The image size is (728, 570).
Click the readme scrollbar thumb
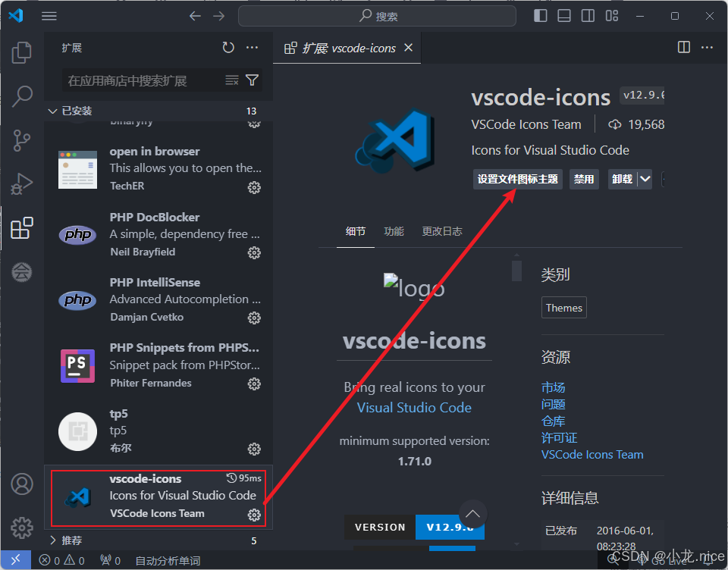516,271
